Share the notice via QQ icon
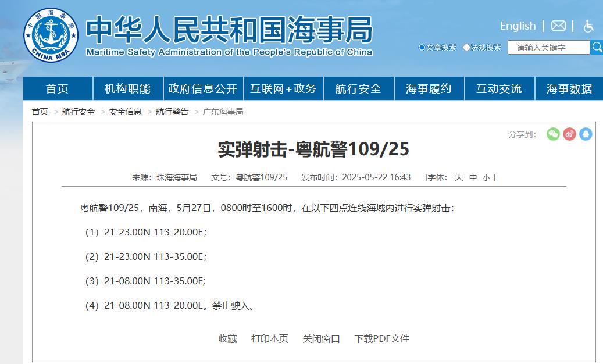Image resolution: width=603 pixels, height=364 pixels. click(586, 134)
